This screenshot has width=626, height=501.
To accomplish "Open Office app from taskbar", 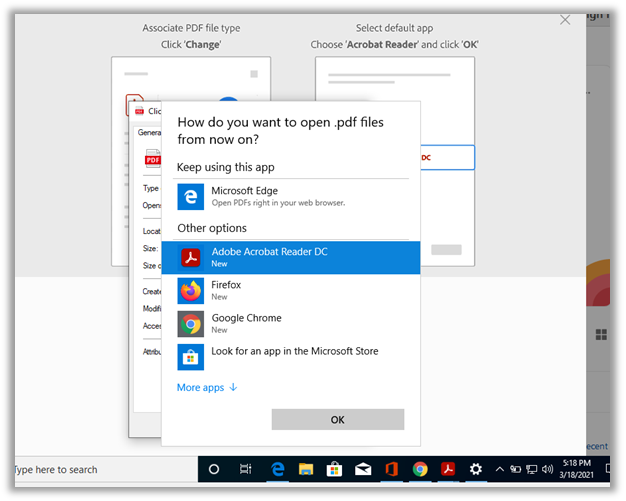I will click(392, 469).
